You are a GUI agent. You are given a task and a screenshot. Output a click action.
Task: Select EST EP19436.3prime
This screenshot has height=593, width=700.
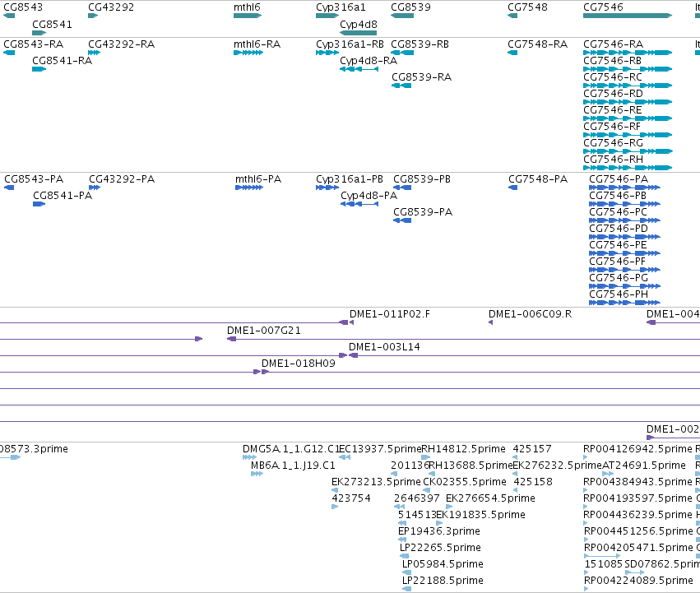[439, 531]
